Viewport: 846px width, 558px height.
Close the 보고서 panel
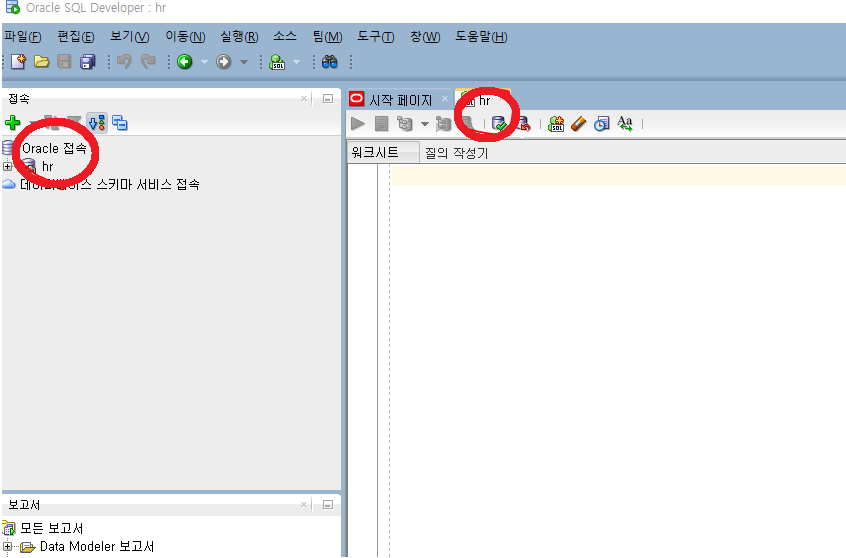click(x=304, y=504)
